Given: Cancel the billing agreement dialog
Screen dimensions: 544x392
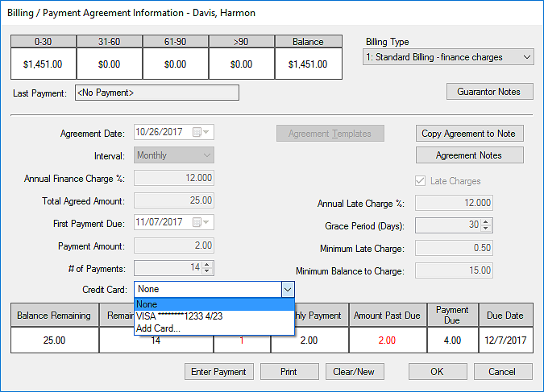Looking at the screenshot, I should pyautogui.click(x=502, y=372).
